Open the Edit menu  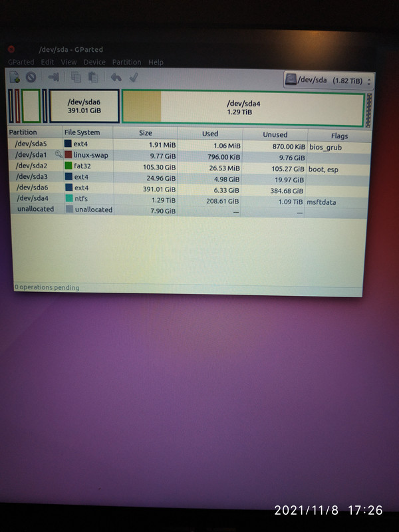(47, 62)
